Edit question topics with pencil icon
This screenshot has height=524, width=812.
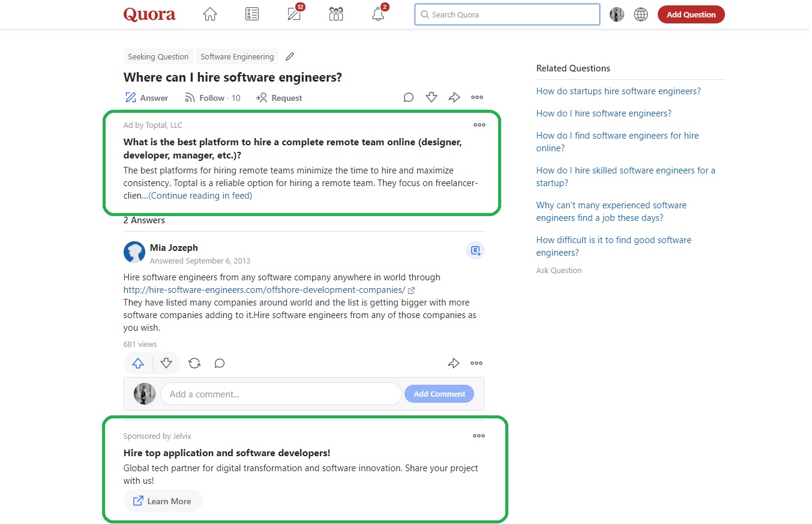pyautogui.click(x=290, y=56)
